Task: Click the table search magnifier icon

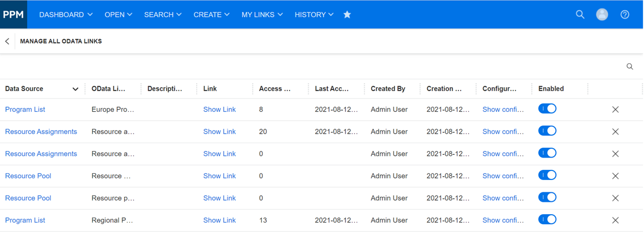Action: tap(630, 67)
